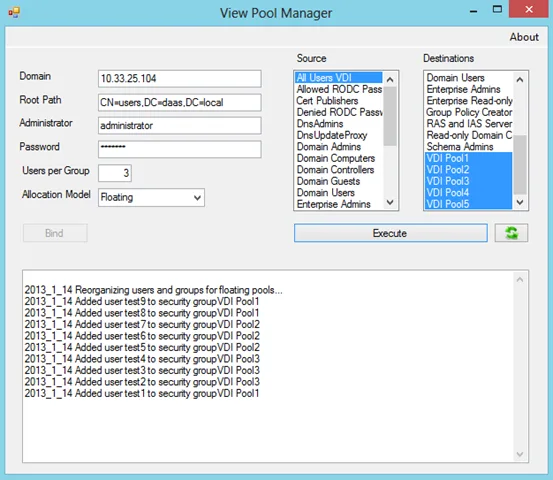Click the Execute button

pyautogui.click(x=391, y=233)
